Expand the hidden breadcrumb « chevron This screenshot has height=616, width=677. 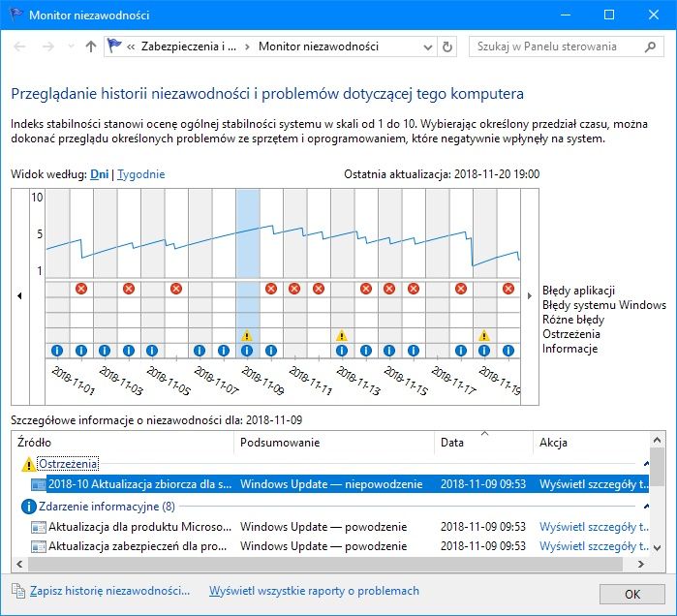click(x=131, y=46)
